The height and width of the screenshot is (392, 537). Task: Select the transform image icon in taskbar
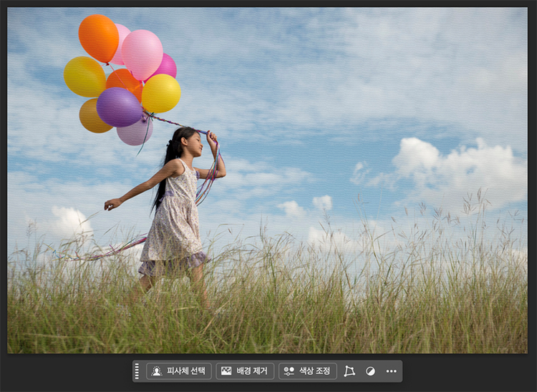coord(349,371)
